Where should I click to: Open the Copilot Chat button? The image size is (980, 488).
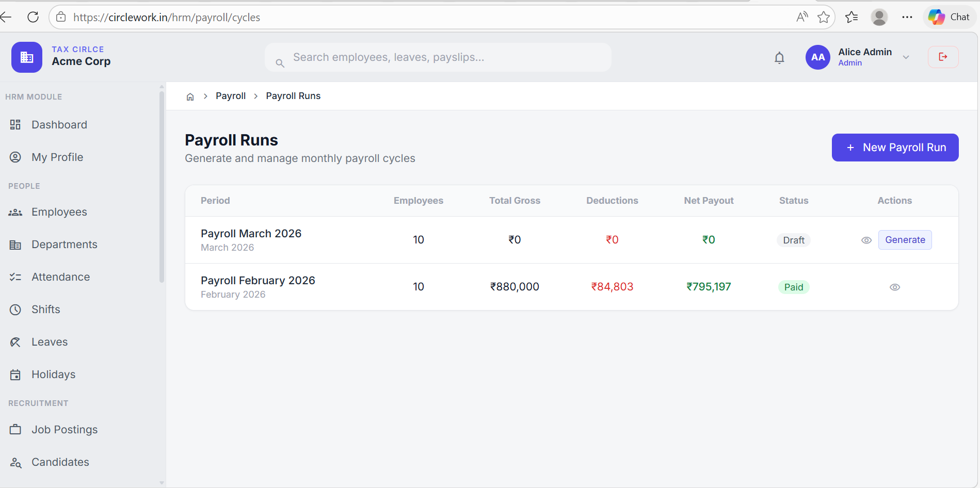tap(950, 17)
